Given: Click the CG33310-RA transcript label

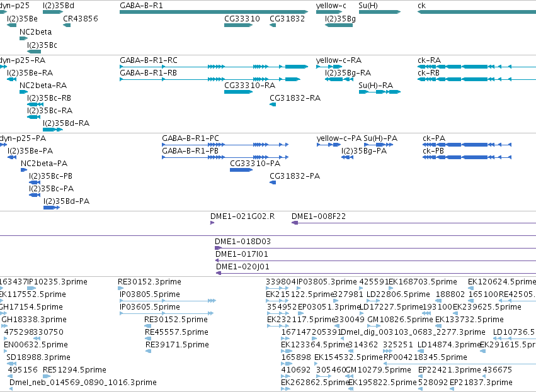Looking at the screenshot, I should 249,86.
